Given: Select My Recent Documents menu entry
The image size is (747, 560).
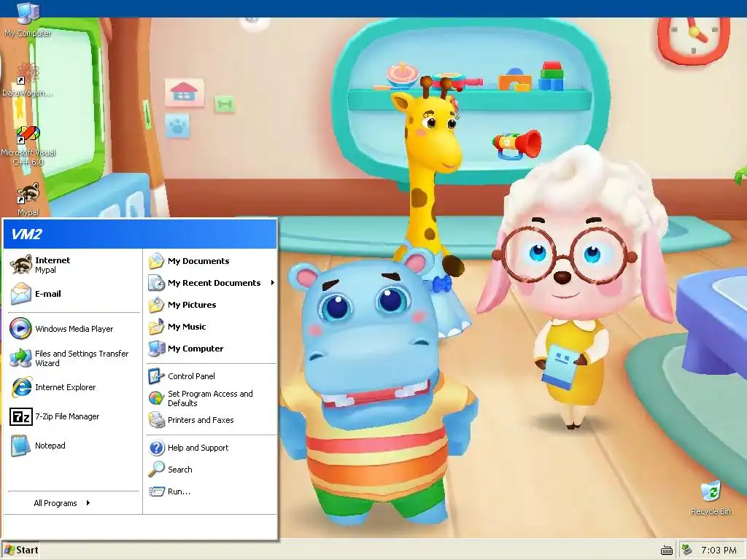Looking at the screenshot, I should tap(212, 283).
